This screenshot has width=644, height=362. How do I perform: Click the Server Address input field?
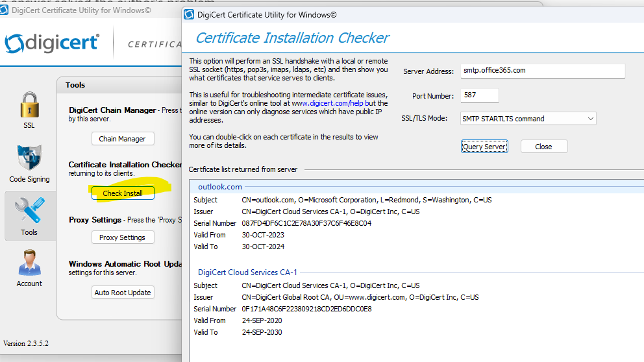(543, 71)
